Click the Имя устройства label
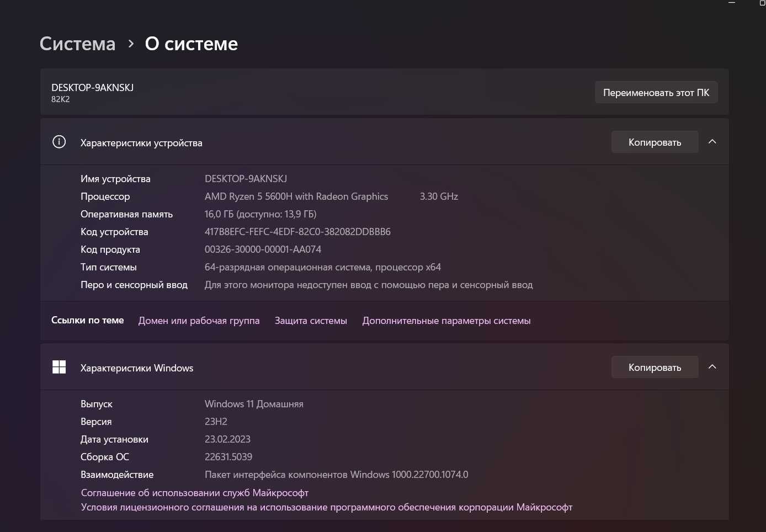766x532 pixels. 115,179
